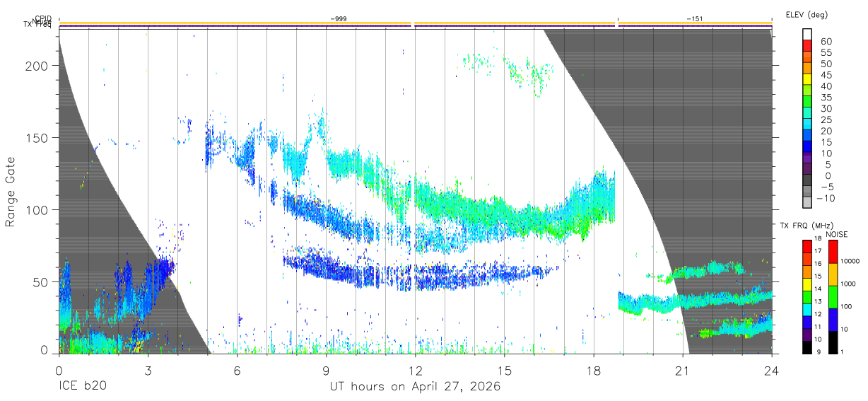
Task: Pick the yellow segment of ELEV color bar
Action: [x=808, y=79]
